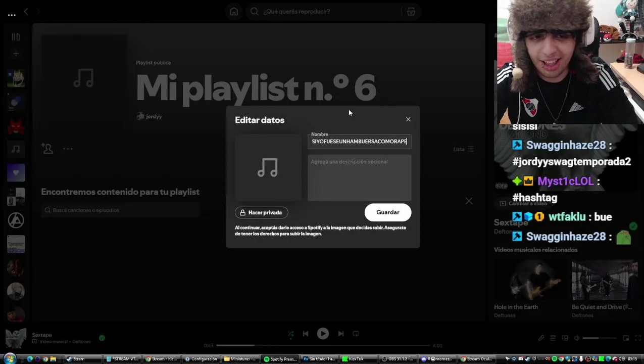Click the Videos musicales relacionados heading

[535, 250]
